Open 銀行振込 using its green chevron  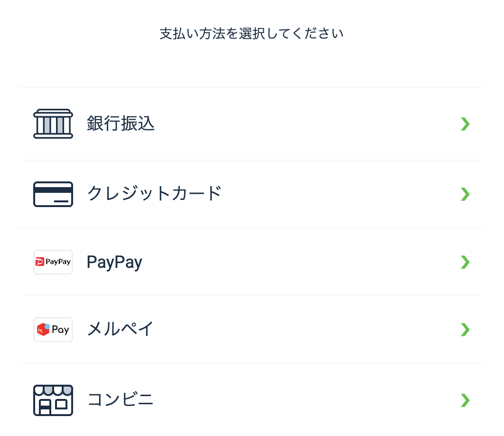pyautogui.click(x=465, y=124)
